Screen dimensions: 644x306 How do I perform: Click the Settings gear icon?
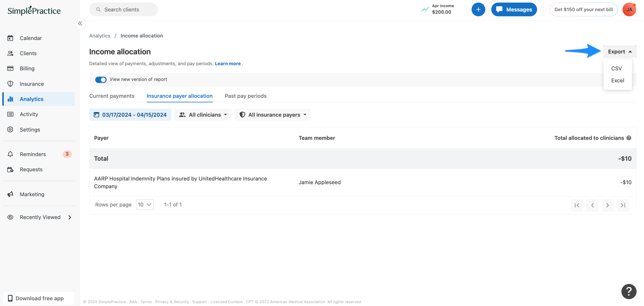tap(10, 130)
